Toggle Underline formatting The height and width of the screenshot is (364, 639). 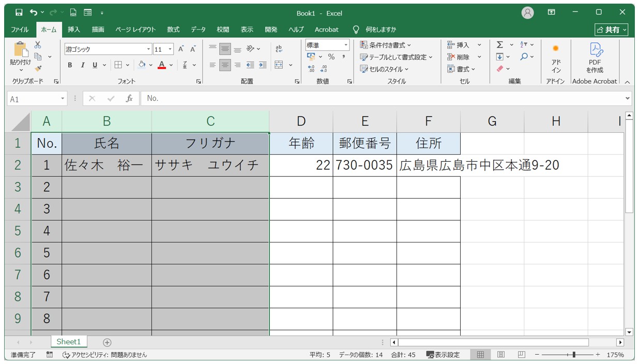[95, 65]
